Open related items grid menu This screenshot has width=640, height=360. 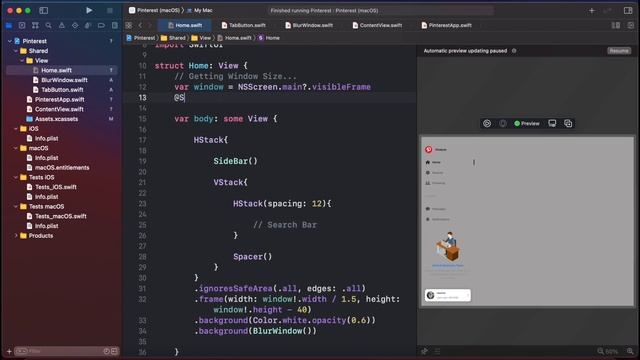[129, 25]
